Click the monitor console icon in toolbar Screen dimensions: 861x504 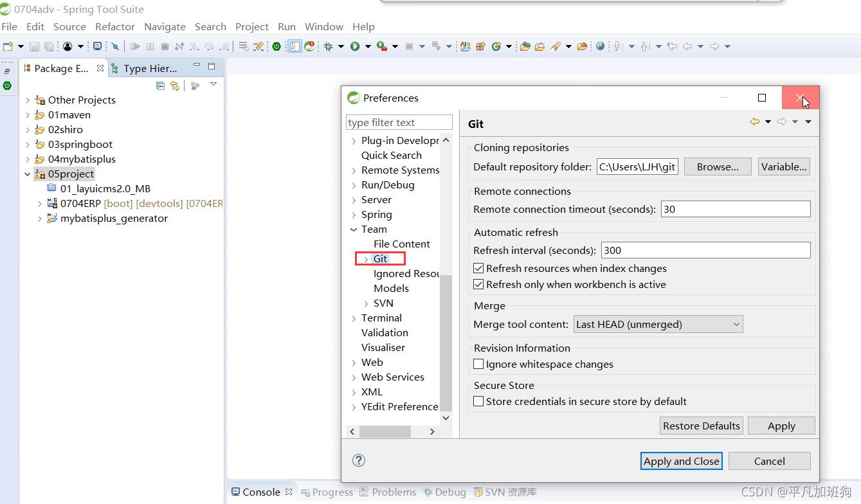coord(97,46)
